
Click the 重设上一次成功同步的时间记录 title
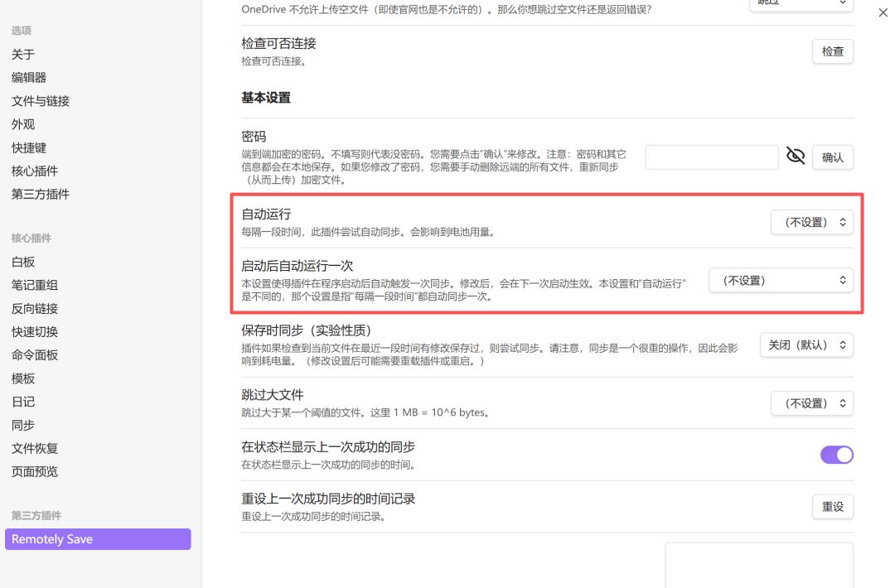(328, 499)
